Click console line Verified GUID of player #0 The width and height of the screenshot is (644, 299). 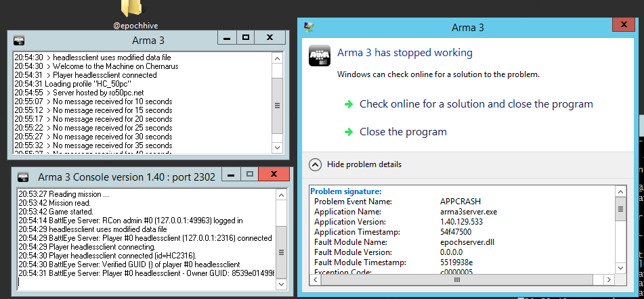tap(129, 264)
